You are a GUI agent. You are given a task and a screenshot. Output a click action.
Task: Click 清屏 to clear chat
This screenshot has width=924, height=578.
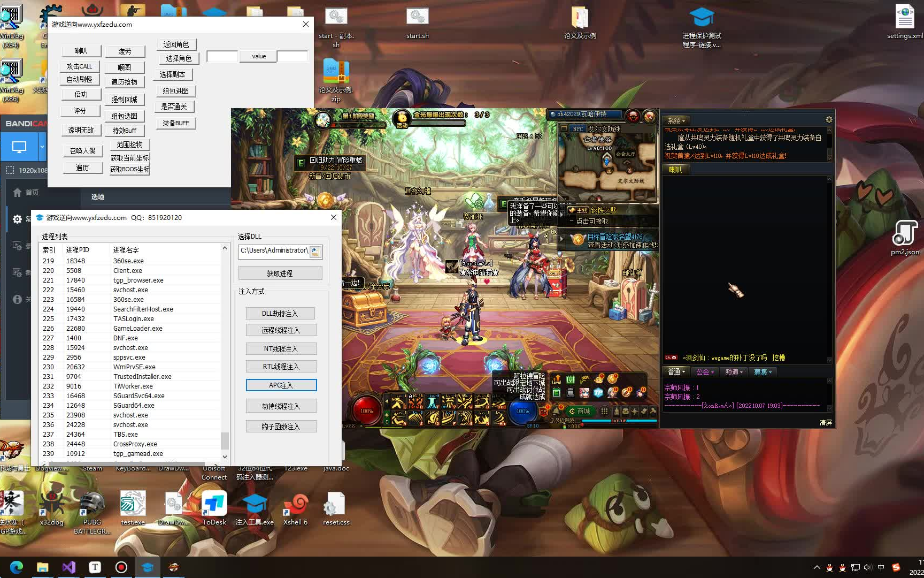tap(826, 422)
